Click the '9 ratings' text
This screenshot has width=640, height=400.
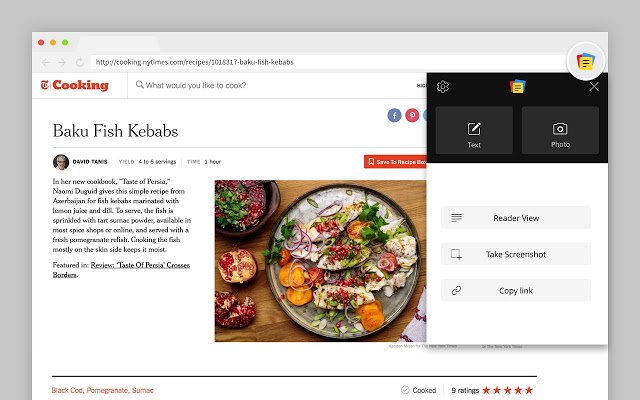(465, 391)
